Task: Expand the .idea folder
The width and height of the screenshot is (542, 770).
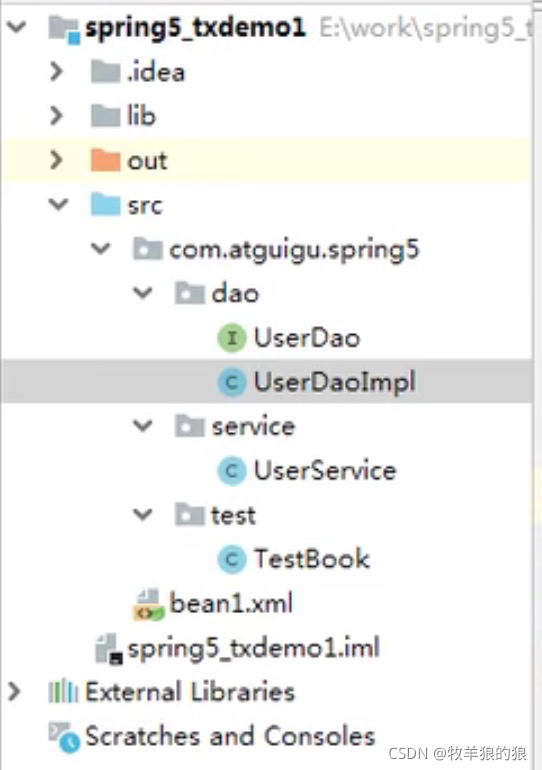Action: click(57, 71)
